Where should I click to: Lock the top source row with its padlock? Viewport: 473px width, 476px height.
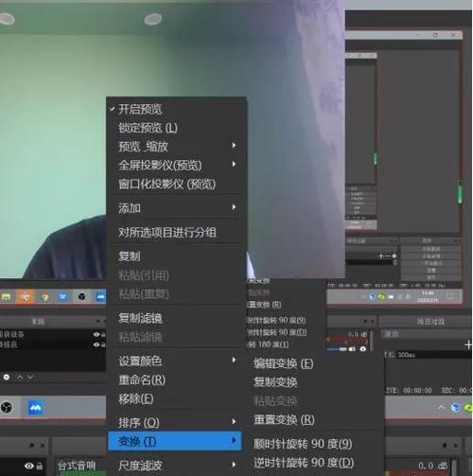[x=103, y=334]
